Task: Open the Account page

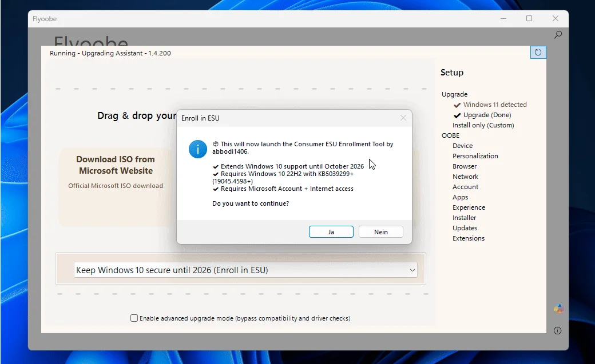Action: [x=465, y=186]
